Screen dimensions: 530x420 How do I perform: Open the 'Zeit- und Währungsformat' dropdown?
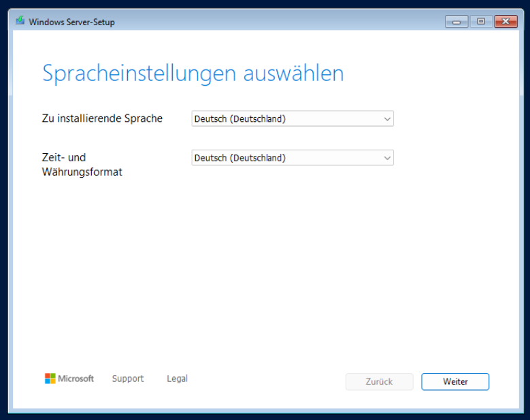(x=293, y=158)
